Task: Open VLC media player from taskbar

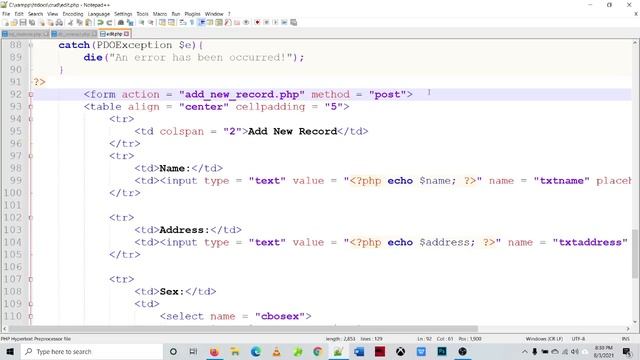Action: (x=276, y=351)
